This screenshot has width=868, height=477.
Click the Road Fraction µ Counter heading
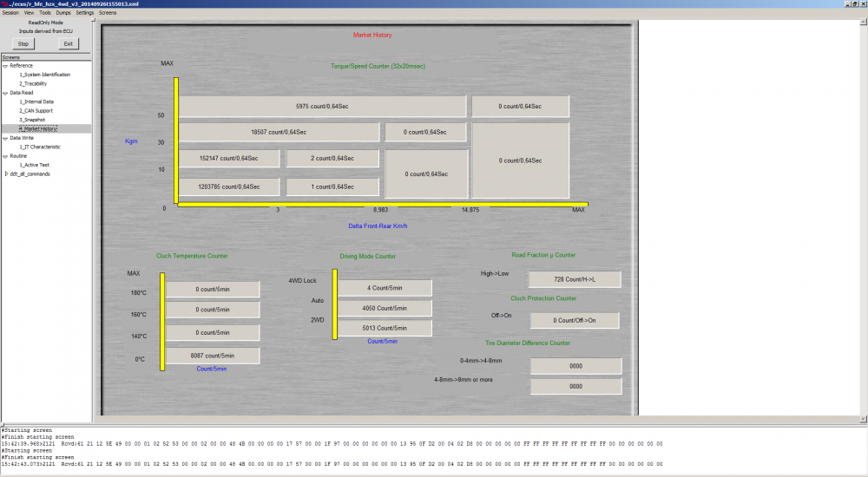pyautogui.click(x=543, y=255)
